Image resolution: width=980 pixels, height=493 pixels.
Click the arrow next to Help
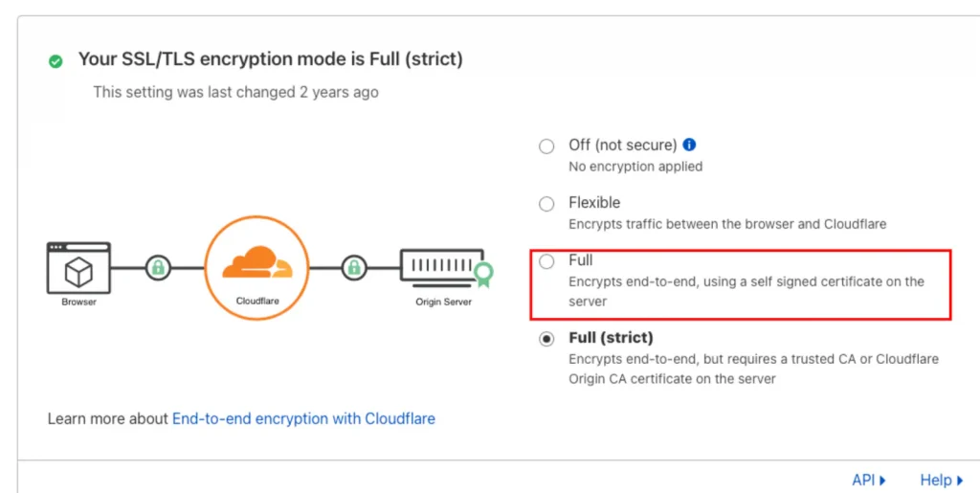pos(960,481)
